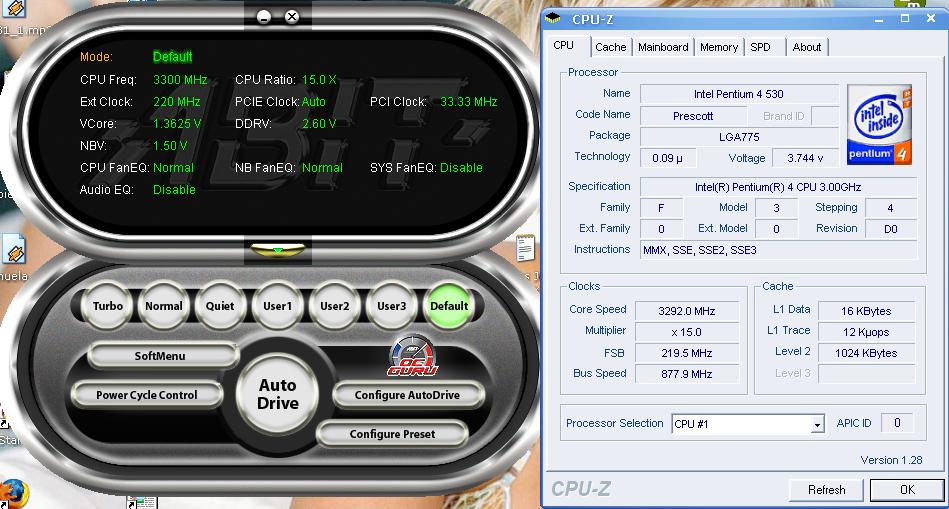The width and height of the screenshot is (949, 509).
Task: Open Power Cycle Control
Action: (146, 395)
